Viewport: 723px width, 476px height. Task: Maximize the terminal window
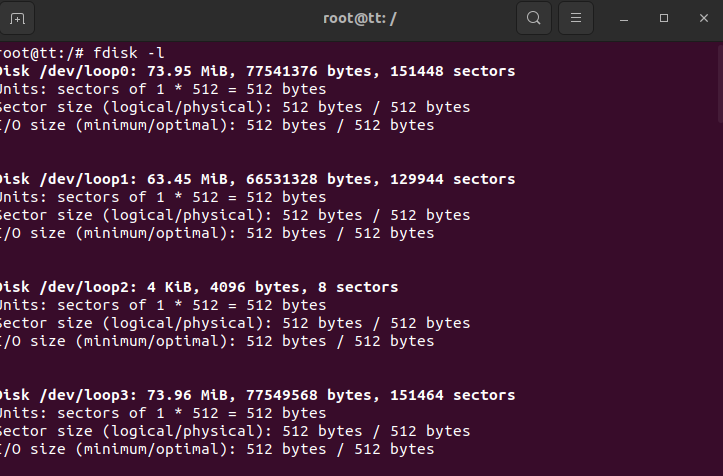point(664,18)
